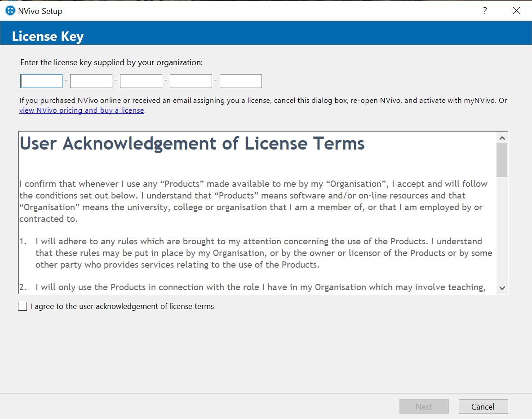Screen dimensions: 532x419
Task: Click into the fourth license key box
Action: pyautogui.click(x=191, y=81)
